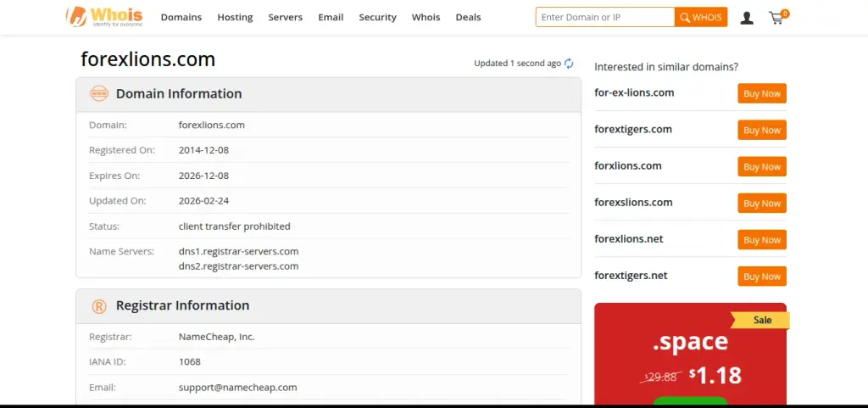Buy Now for forextigers.com
The image size is (868, 408).
point(762,130)
